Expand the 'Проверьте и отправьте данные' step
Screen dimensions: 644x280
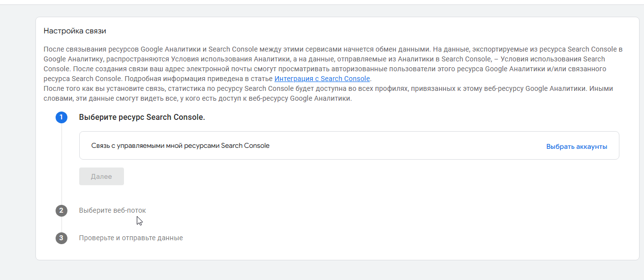(x=131, y=238)
